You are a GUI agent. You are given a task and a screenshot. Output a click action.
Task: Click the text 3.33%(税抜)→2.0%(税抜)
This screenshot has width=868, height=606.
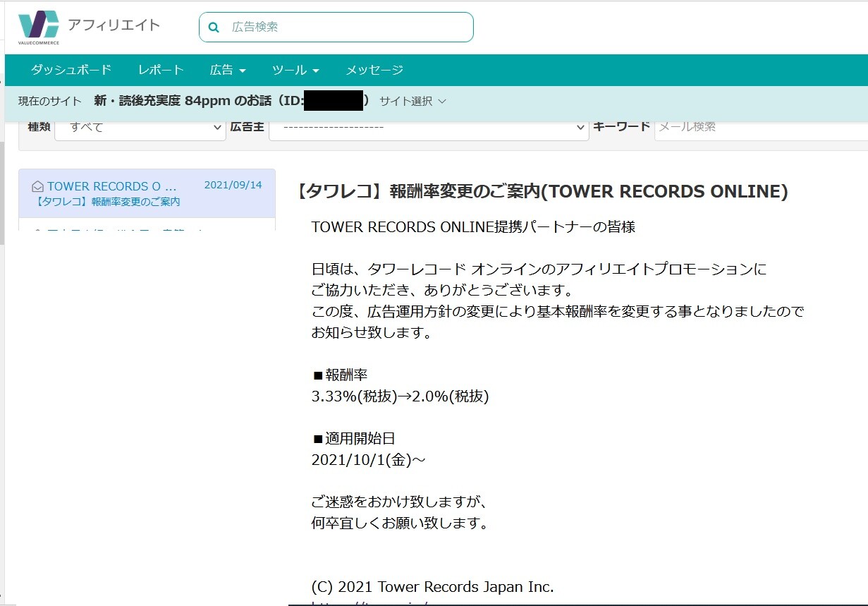(400, 396)
